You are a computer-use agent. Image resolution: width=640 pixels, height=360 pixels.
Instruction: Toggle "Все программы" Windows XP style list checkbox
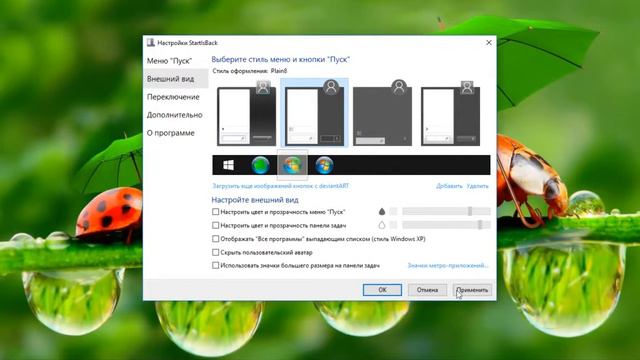(x=216, y=239)
